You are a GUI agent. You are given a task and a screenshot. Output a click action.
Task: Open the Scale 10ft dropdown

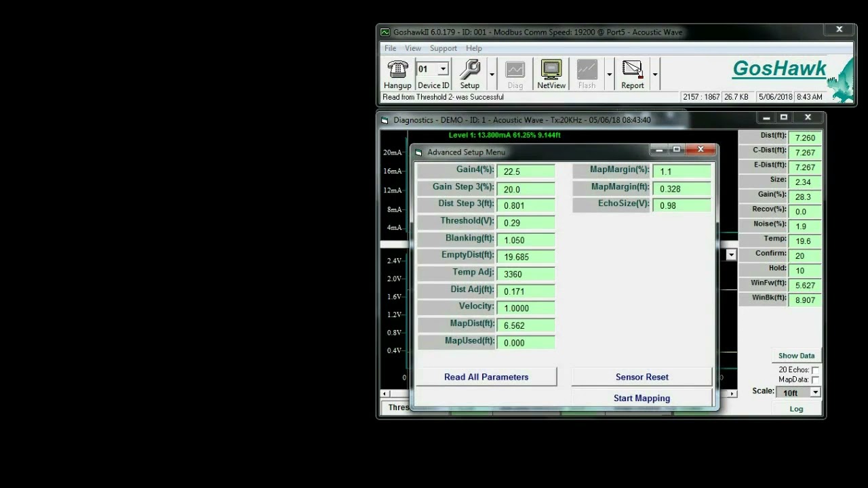(x=815, y=392)
